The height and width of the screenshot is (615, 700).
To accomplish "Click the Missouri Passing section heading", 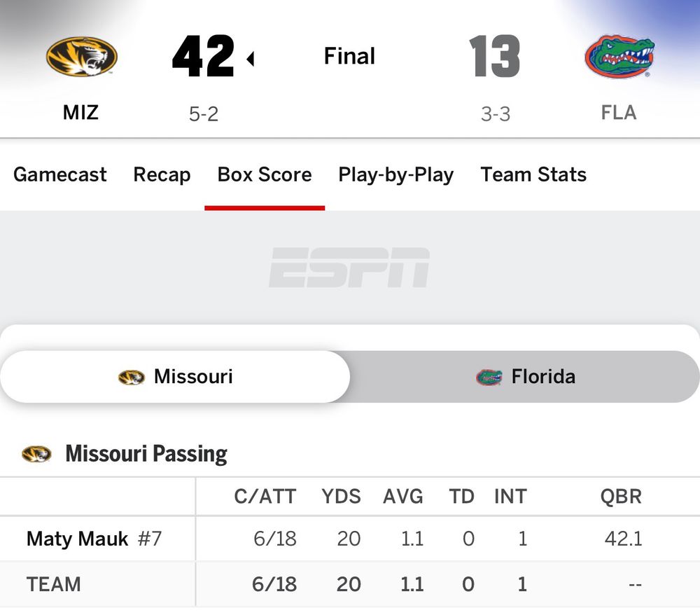I will pos(146,454).
